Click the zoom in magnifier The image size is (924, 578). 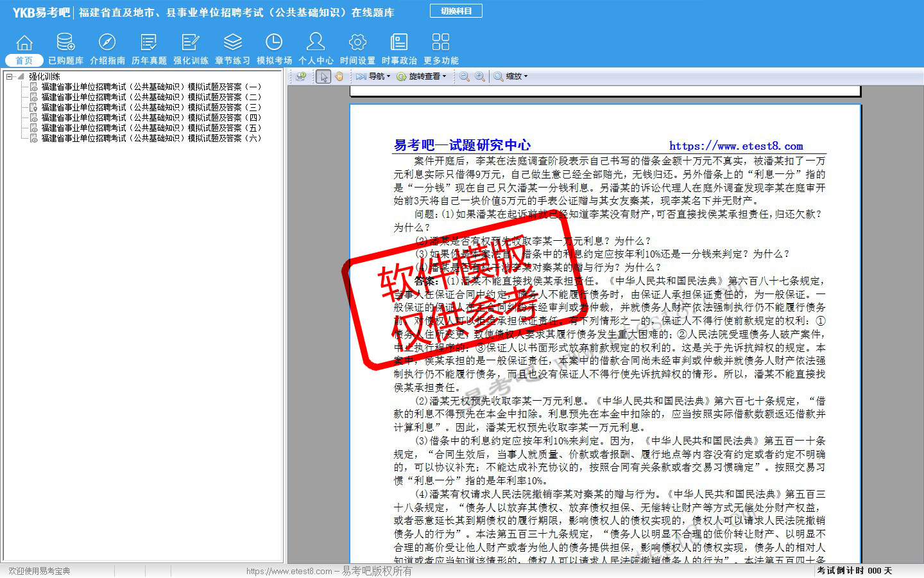pyautogui.click(x=479, y=76)
